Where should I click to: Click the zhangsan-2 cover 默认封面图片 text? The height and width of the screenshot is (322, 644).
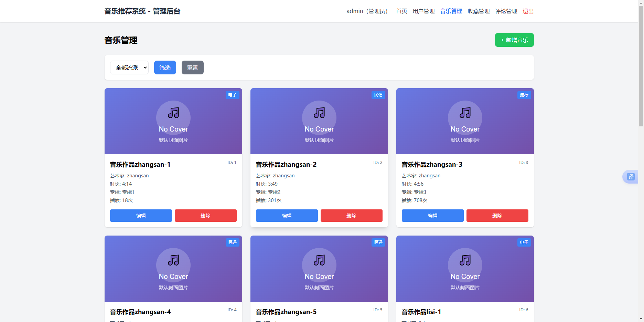[x=319, y=140]
